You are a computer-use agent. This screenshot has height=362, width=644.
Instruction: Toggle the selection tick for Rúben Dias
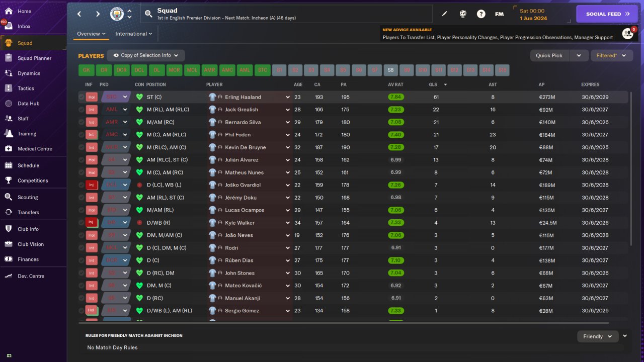tap(82, 260)
